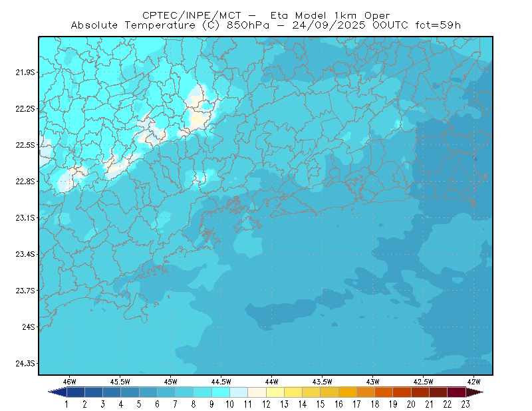Click the 42W longitude tick label
This screenshot has width=532, height=411.
pyautogui.click(x=473, y=382)
